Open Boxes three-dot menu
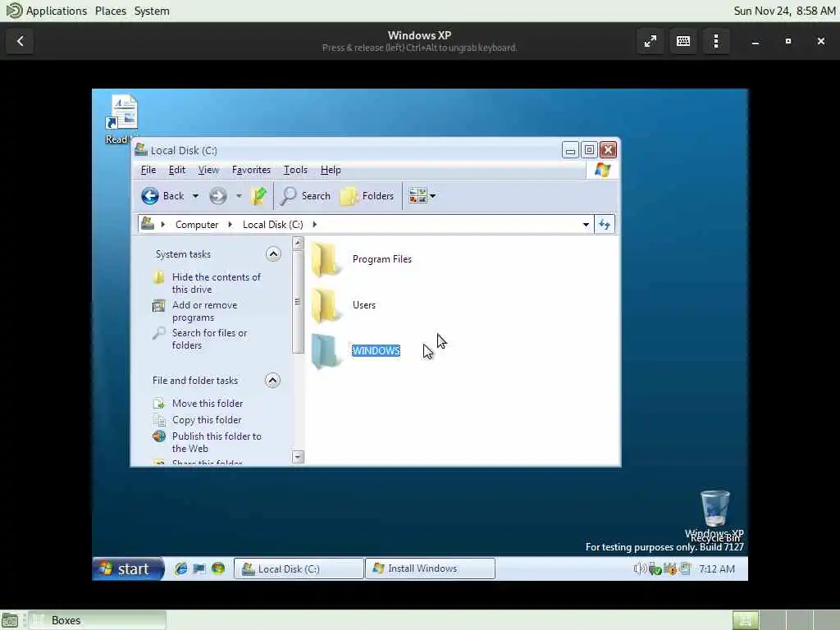The width and height of the screenshot is (840, 630). [x=715, y=41]
